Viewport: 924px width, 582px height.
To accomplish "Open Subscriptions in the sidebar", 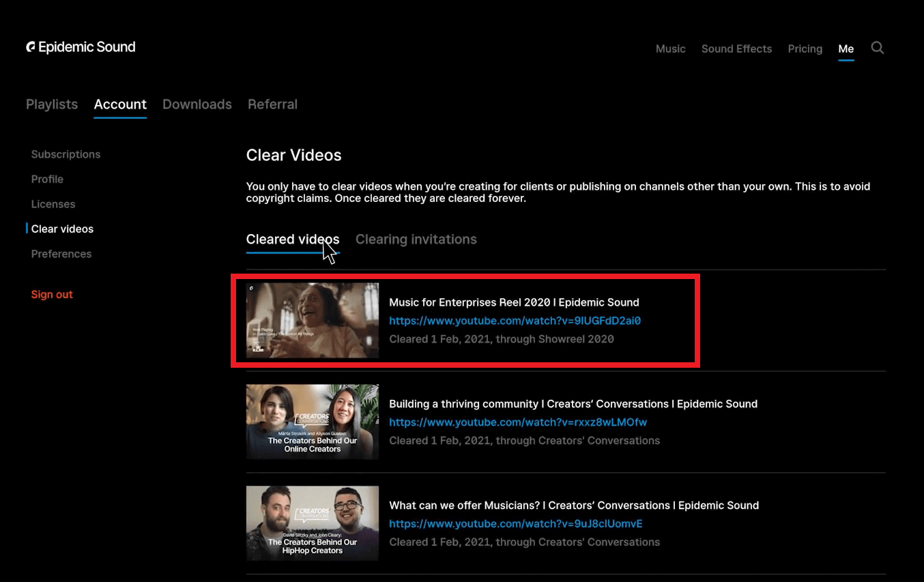I will click(x=66, y=154).
